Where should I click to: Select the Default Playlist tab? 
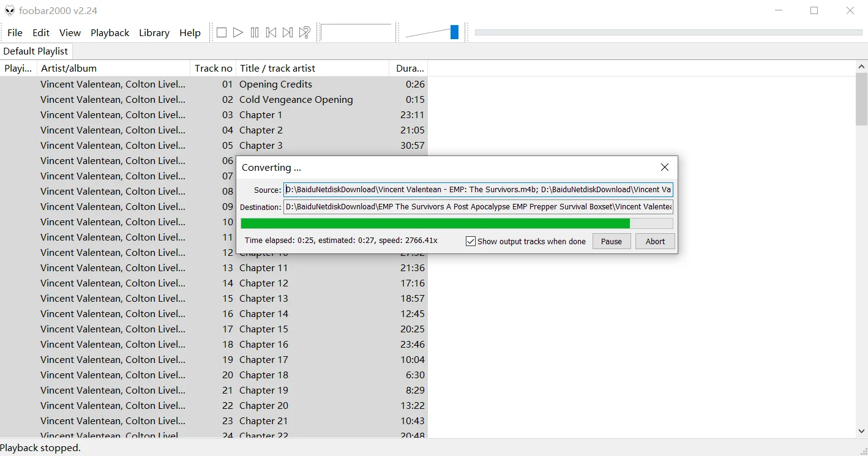click(x=36, y=51)
